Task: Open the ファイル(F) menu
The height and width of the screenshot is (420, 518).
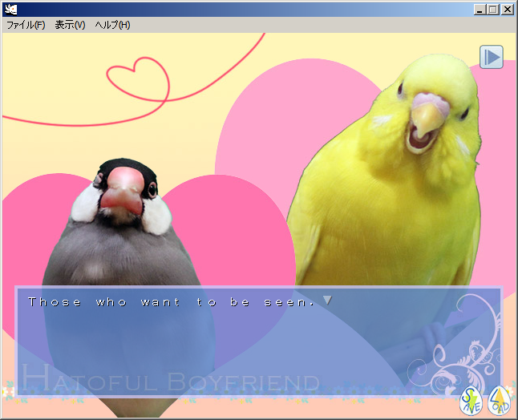Action: click(26, 25)
